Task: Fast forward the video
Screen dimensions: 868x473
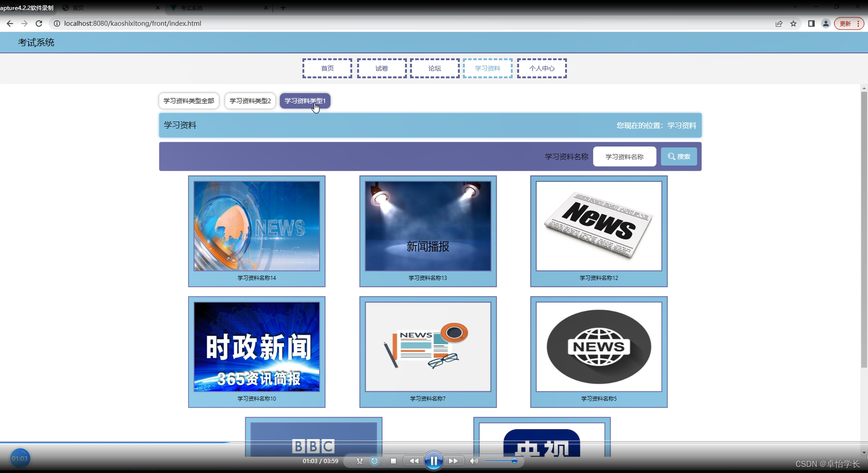Action: (453, 461)
